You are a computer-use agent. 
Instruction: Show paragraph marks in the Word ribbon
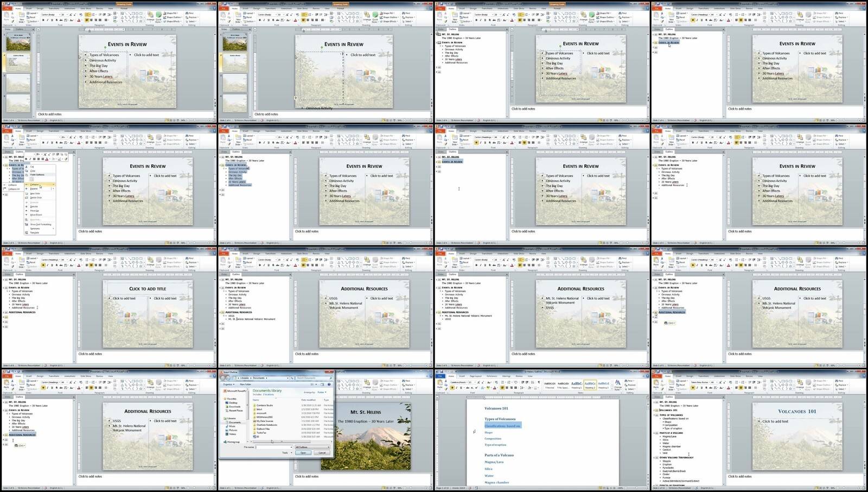pyautogui.click(x=539, y=382)
